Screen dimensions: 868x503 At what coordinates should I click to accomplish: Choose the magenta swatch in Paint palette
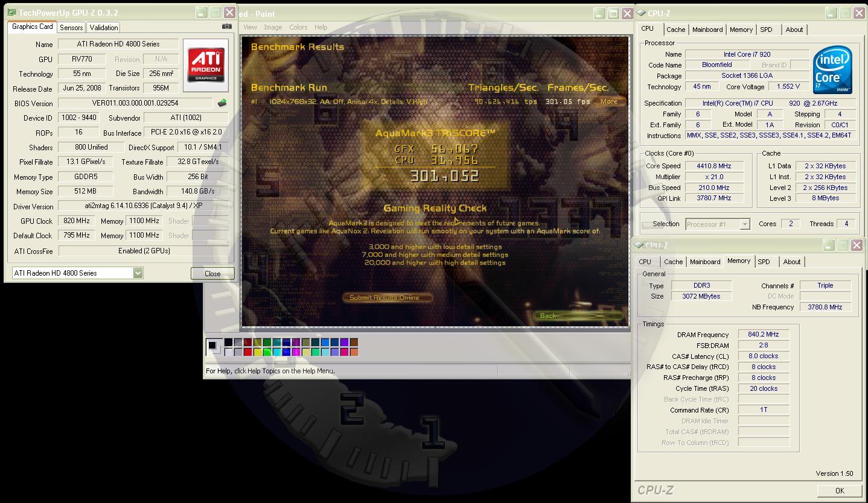coord(296,352)
